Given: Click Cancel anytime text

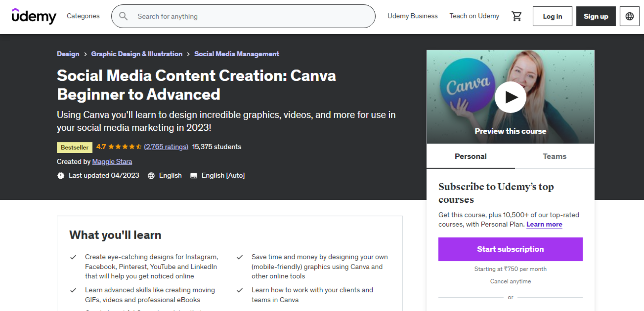Looking at the screenshot, I should tap(510, 282).
